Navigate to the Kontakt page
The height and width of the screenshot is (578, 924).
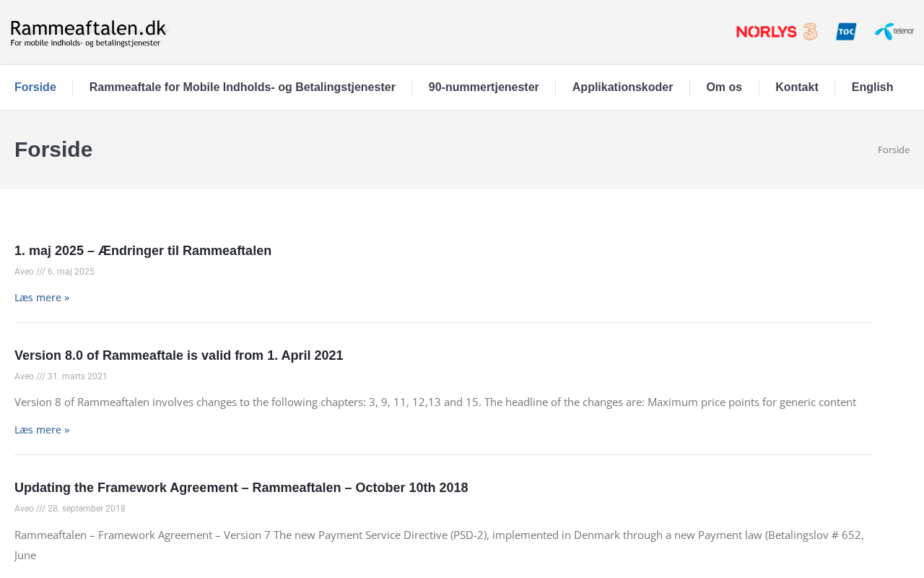pos(796,87)
